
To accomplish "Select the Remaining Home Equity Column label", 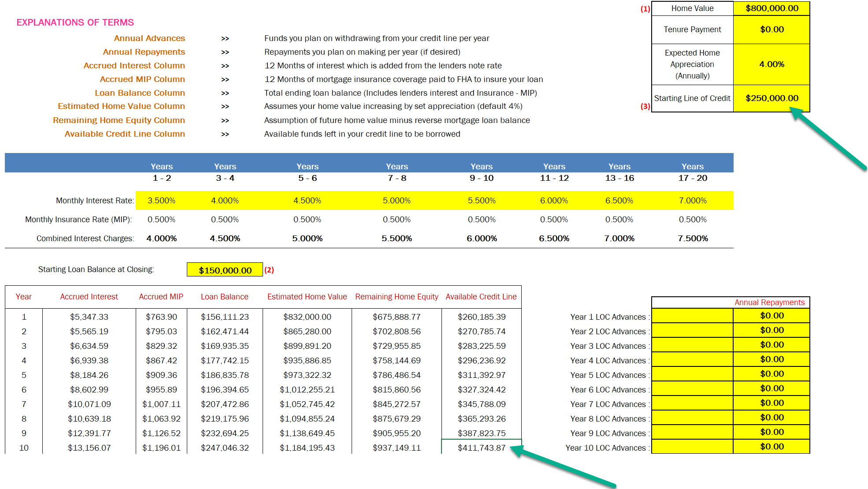I will (119, 120).
